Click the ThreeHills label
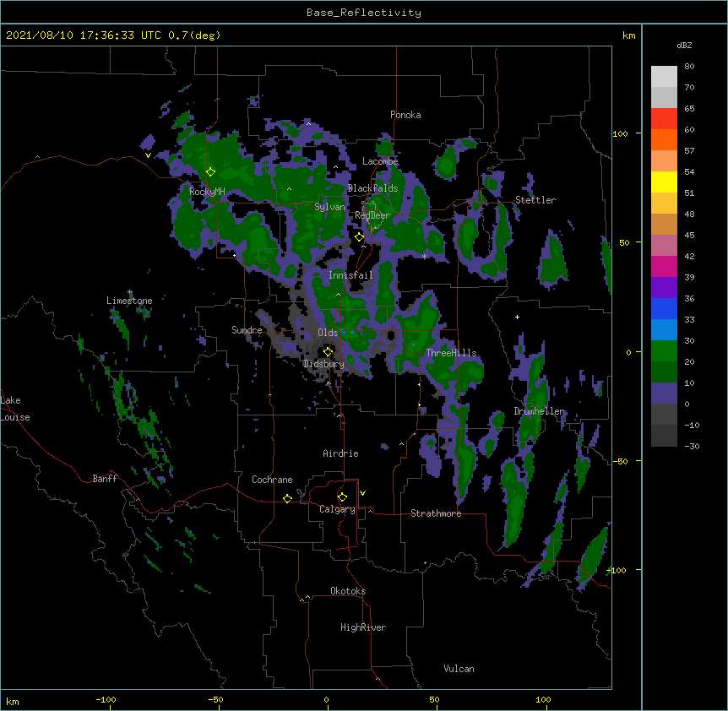The image size is (728, 711). coord(451,353)
